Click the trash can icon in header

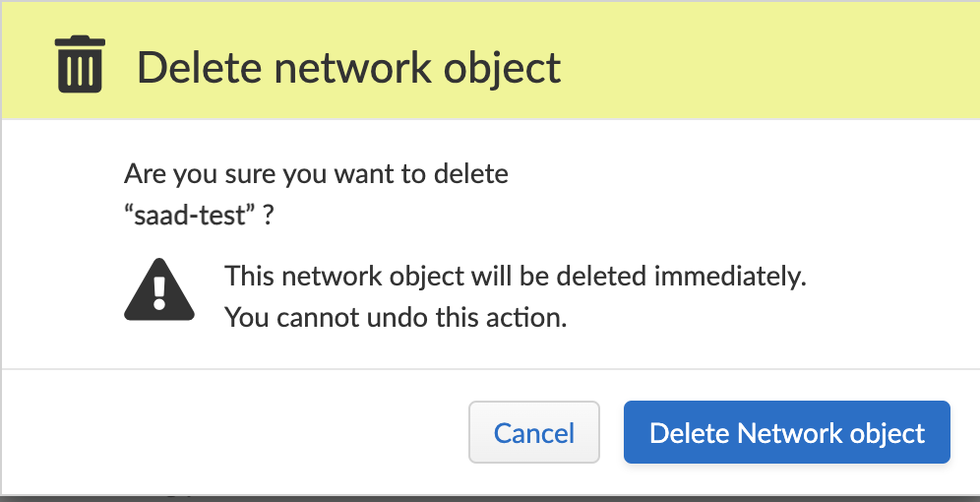[x=80, y=64]
